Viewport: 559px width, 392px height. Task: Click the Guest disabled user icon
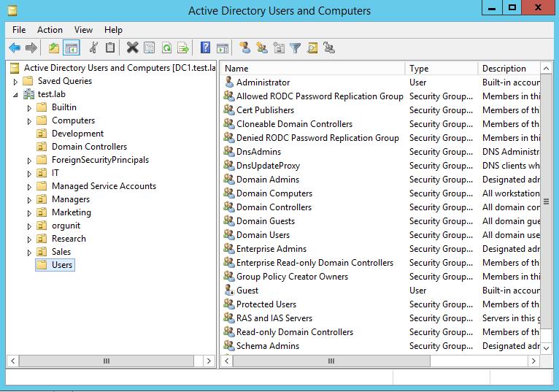(x=229, y=290)
